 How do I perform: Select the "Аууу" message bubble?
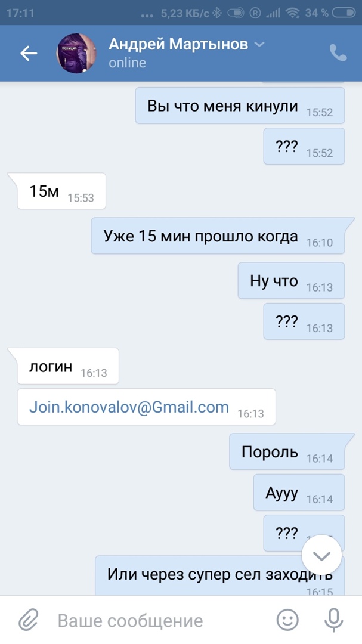(x=299, y=492)
